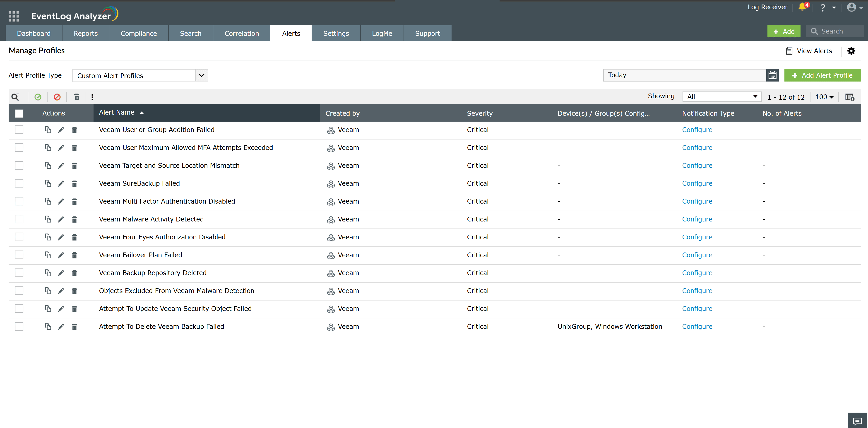Viewport: 868px width, 428px height.
Task: Delete the Veeam Failover Plan Failed profile
Action: tap(75, 255)
